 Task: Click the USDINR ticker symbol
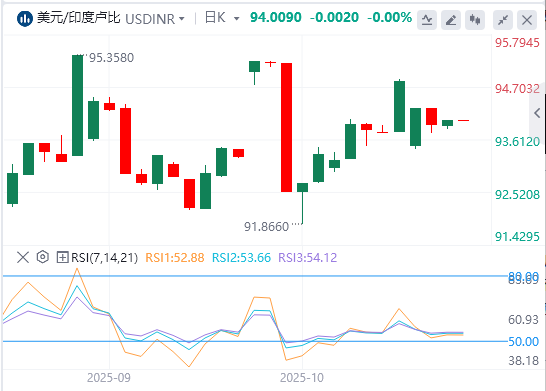(150, 19)
